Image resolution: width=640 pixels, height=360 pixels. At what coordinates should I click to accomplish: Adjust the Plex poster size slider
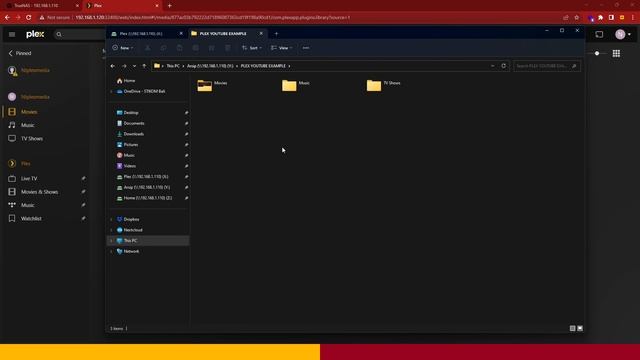click(x=597, y=53)
